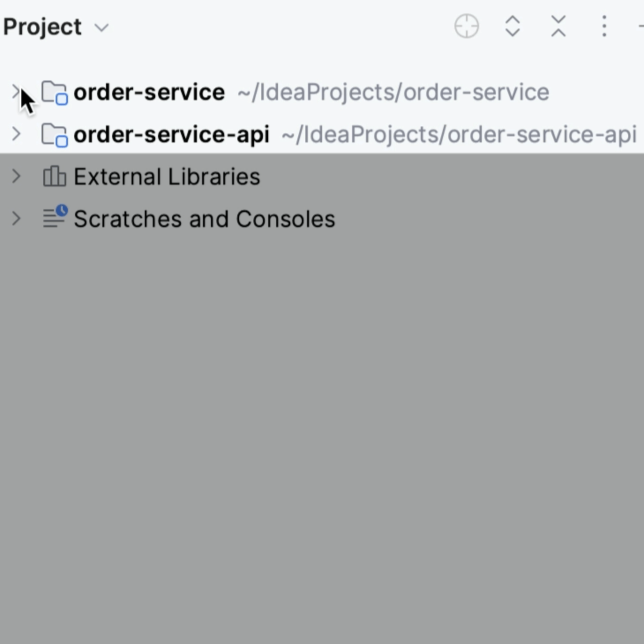The height and width of the screenshot is (644, 644).
Task: Expand the Scratches and Consoles node
Action: tap(17, 218)
